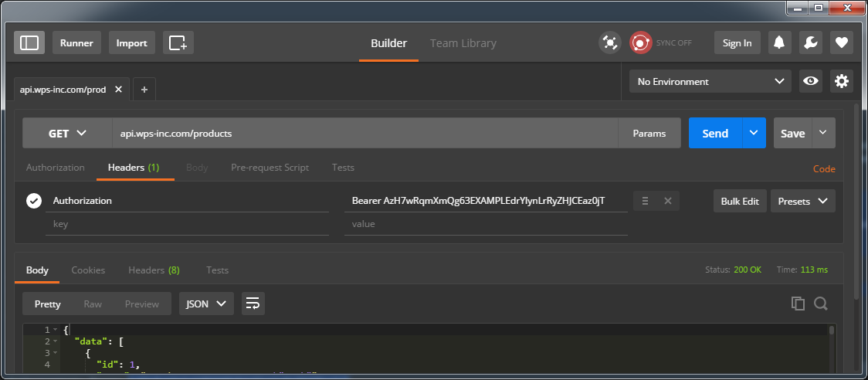Click the heart icon
The image size is (868, 380).
click(841, 42)
